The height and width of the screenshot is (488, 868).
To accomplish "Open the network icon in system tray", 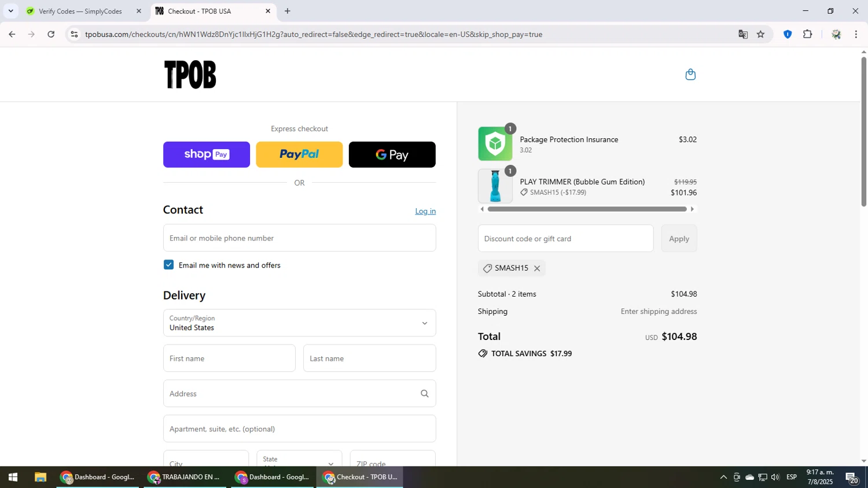I will (763, 477).
